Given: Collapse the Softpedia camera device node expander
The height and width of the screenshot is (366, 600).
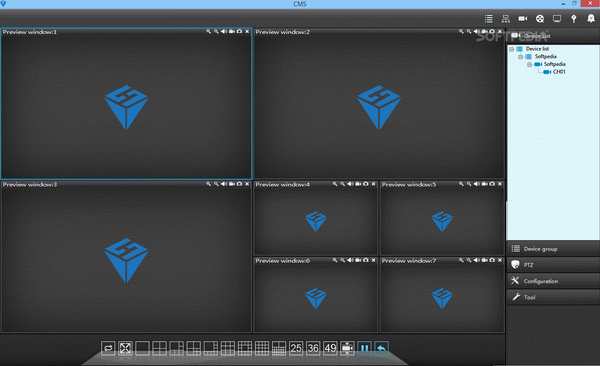Looking at the screenshot, I should pos(530,64).
